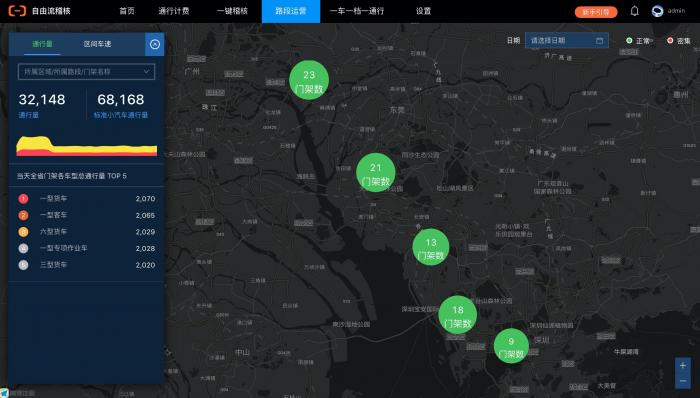Click calendar icon in date field
The height and width of the screenshot is (398, 700).
(x=600, y=41)
